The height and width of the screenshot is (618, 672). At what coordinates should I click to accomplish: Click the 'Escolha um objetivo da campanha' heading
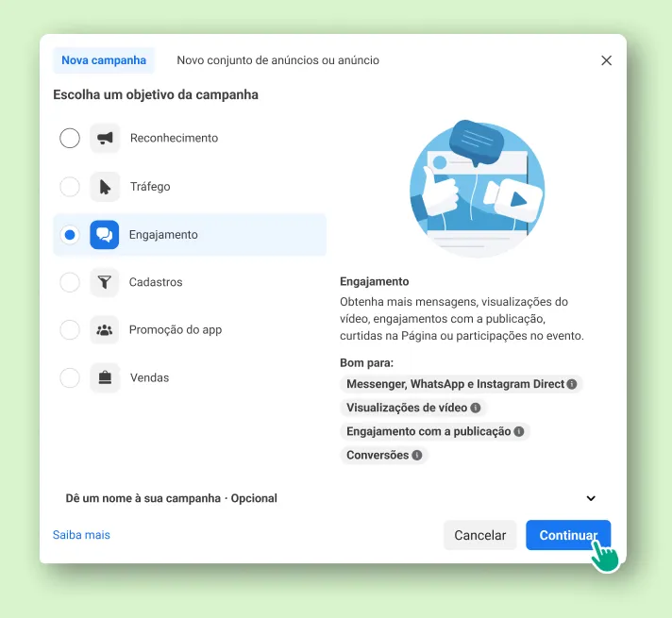click(156, 94)
